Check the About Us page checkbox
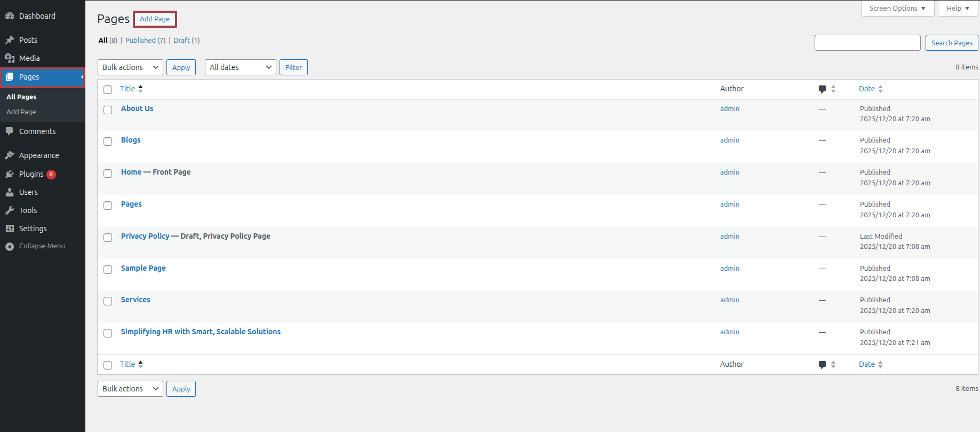Viewport: 980px width, 432px height. 108,110
